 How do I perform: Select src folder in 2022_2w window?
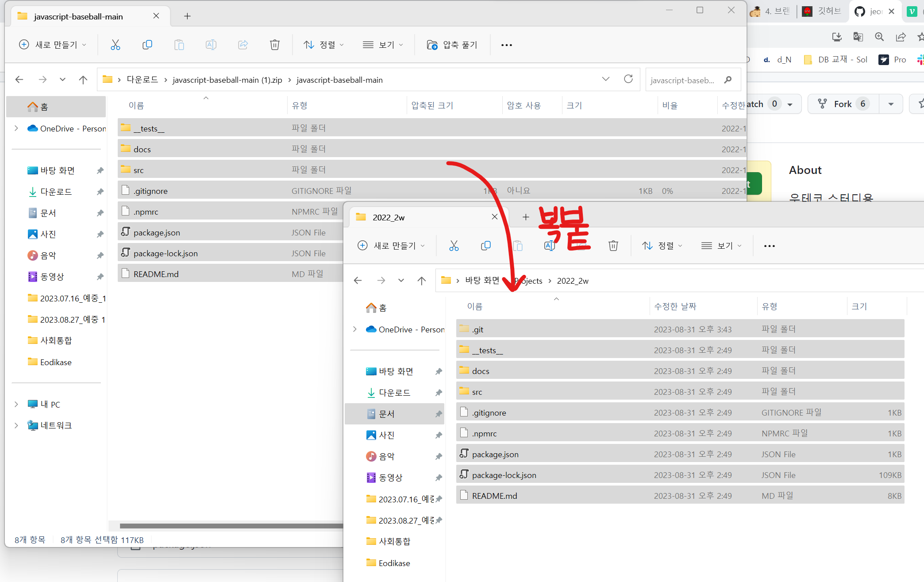pos(680,392)
